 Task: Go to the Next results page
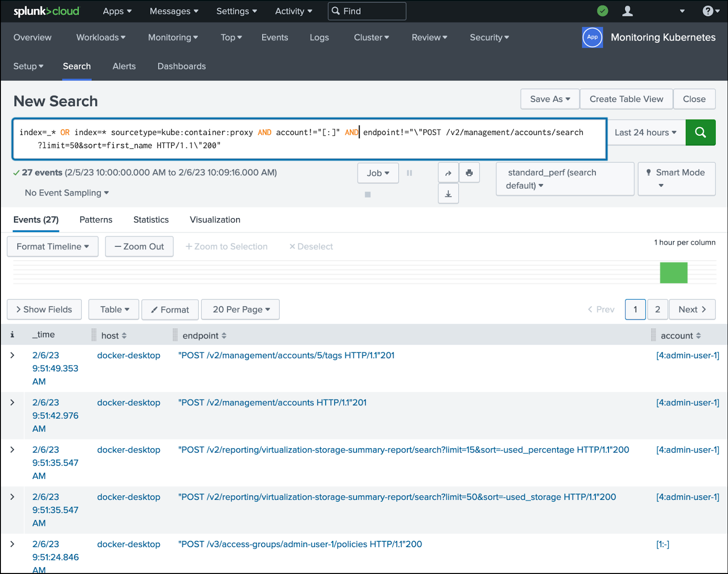coord(692,309)
